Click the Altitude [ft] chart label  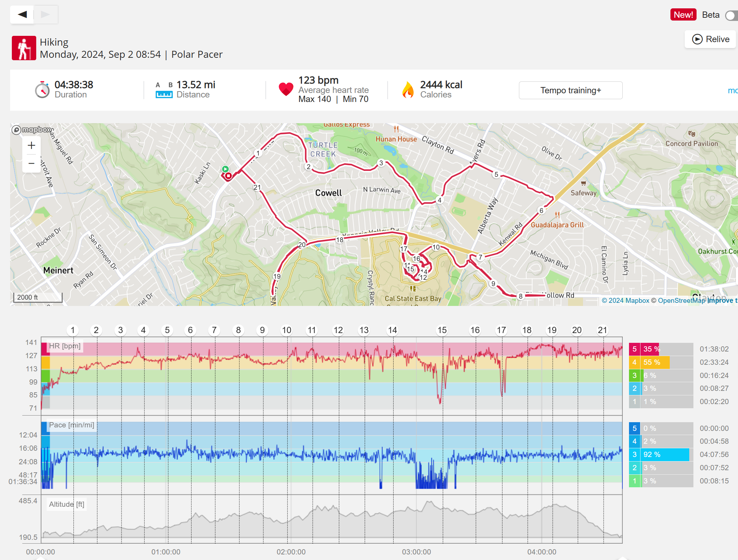pyautogui.click(x=67, y=504)
